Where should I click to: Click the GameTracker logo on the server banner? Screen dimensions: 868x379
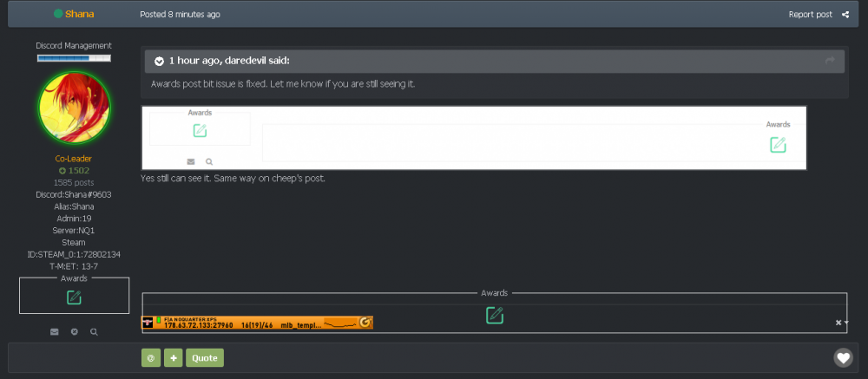click(x=365, y=322)
